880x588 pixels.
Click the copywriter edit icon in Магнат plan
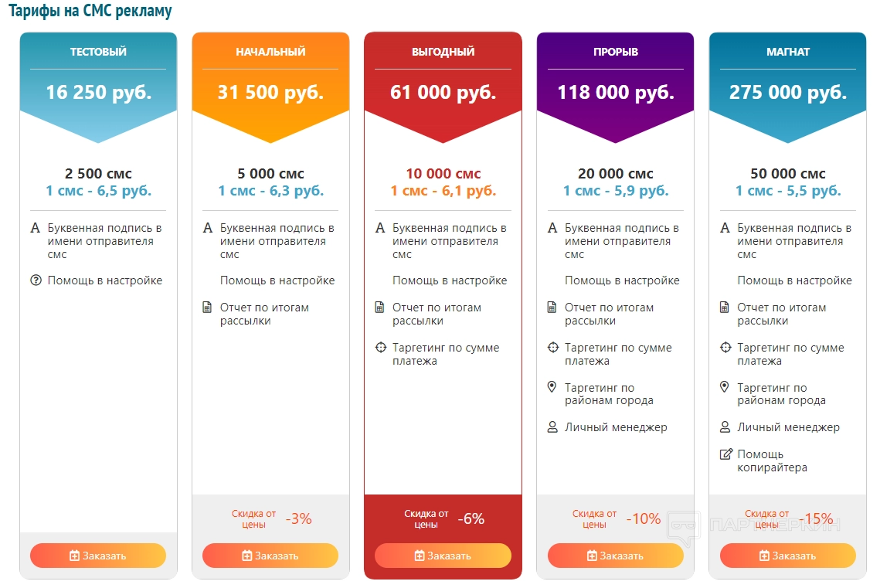click(725, 454)
